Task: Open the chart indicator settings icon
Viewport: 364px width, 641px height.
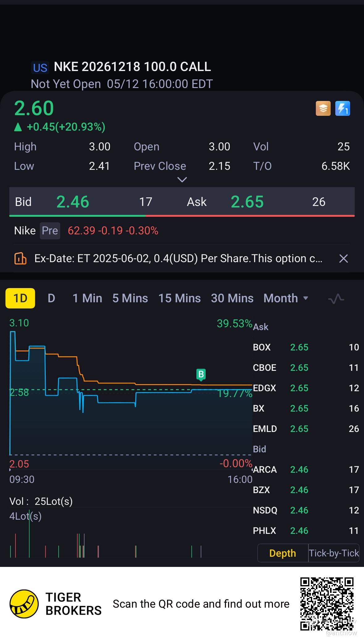Action: pos(336,299)
